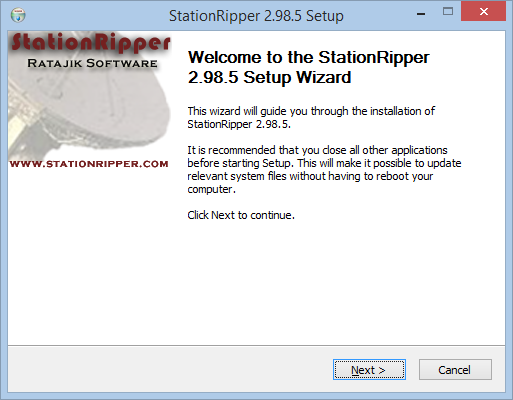The image size is (513, 400).
Task: Click Next to continue the setup
Action: click(369, 369)
